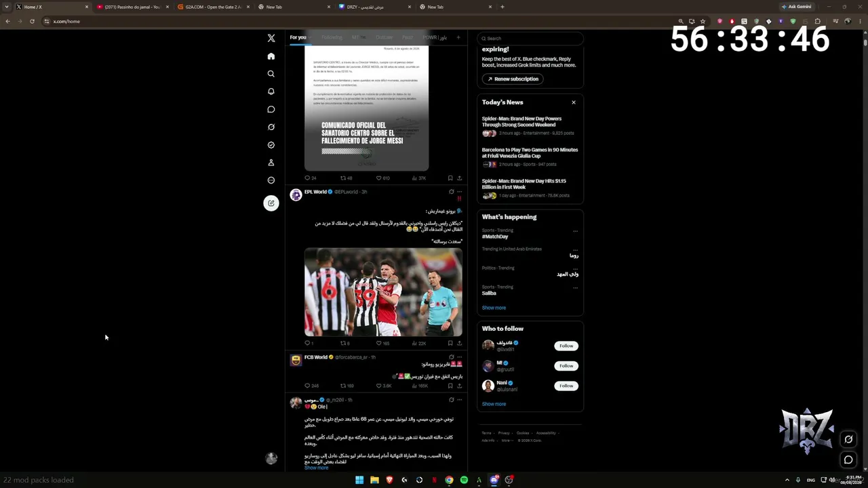Ask Grok about the @_m20il post
This screenshot has width=868, height=488.
click(451, 400)
